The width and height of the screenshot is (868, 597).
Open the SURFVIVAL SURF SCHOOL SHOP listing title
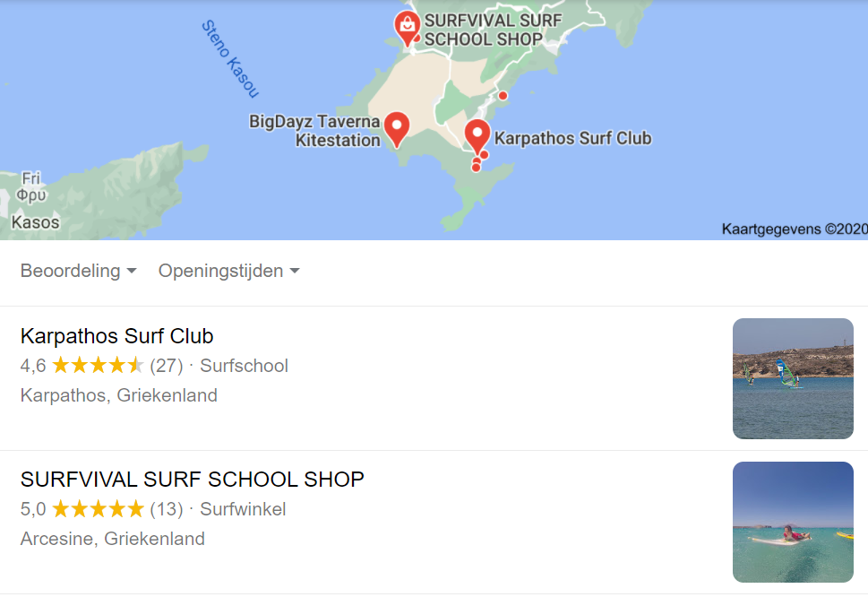[x=192, y=480]
